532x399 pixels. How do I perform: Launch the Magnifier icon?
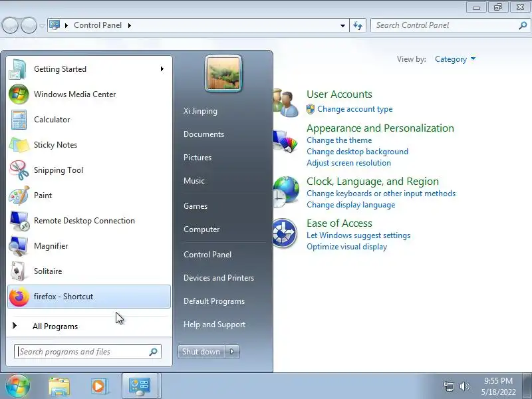19,246
